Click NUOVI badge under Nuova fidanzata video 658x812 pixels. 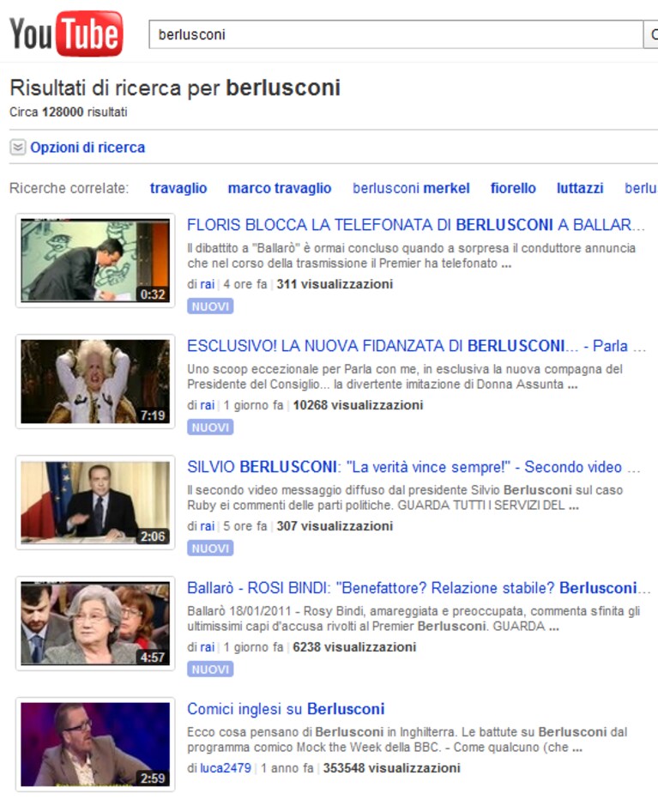click(210, 427)
